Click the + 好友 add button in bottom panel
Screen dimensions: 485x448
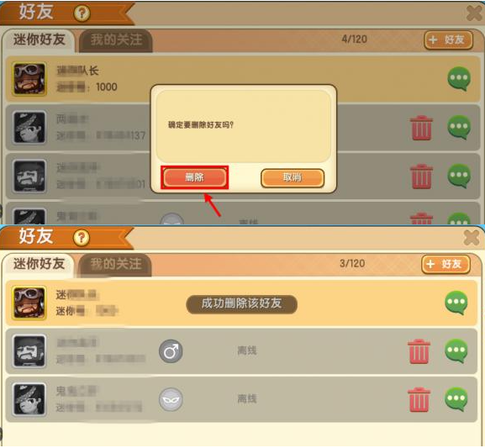pyautogui.click(x=445, y=264)
